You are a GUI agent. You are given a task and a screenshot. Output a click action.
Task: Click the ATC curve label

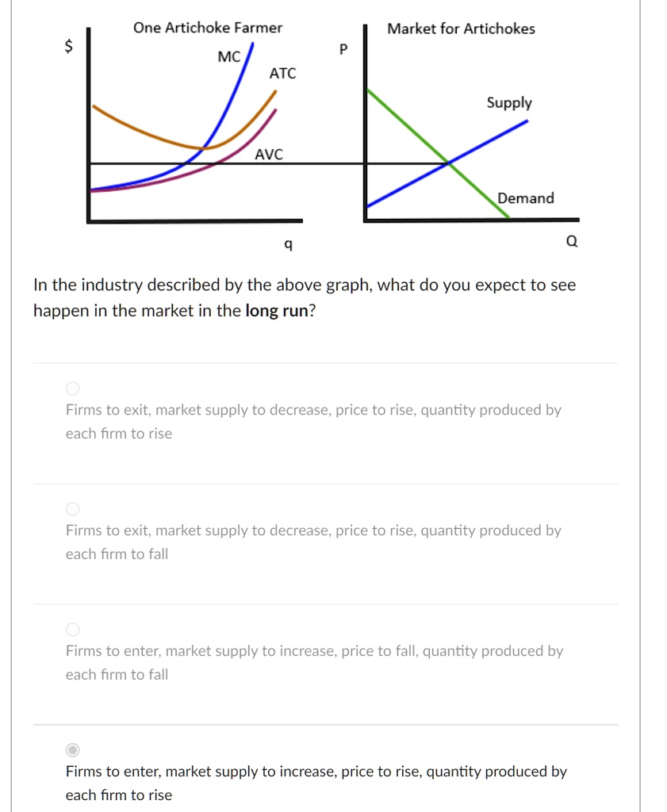pos(283,74)
